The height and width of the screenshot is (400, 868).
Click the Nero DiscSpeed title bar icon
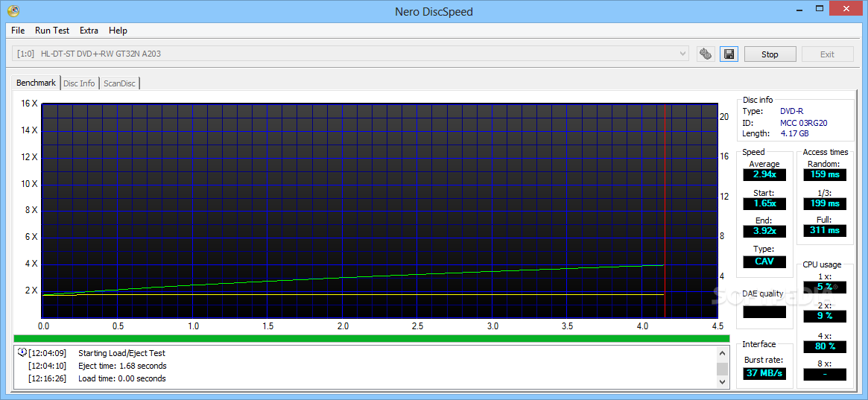13,11
